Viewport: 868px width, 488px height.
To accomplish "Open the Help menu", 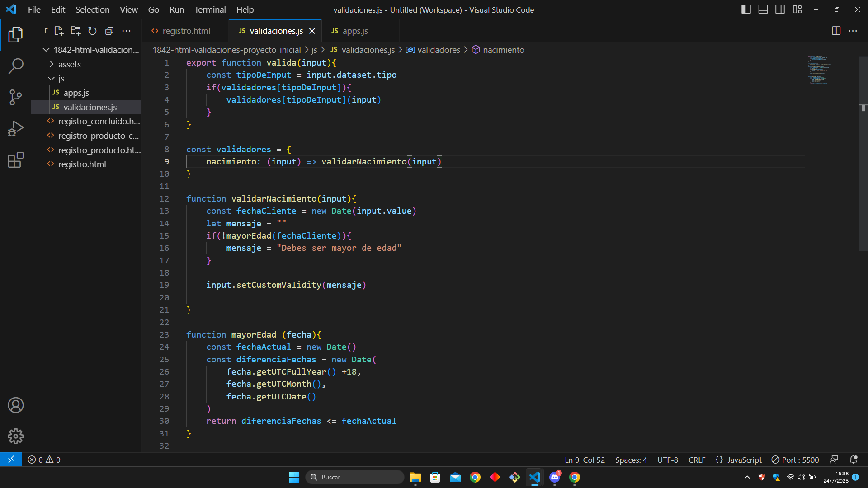I will pos(245,9).
